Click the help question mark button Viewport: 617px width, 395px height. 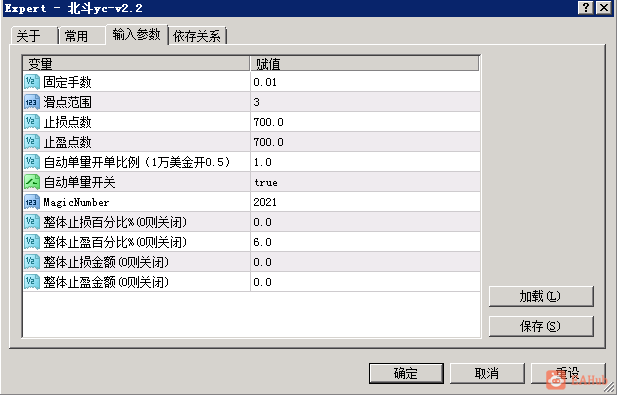coord(586,7)
